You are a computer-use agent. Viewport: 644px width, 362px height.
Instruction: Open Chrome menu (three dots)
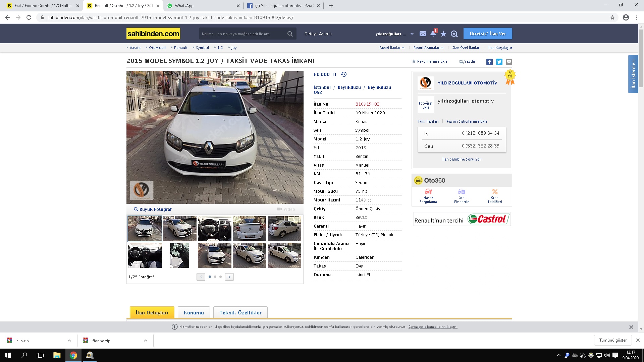(637, 17)
